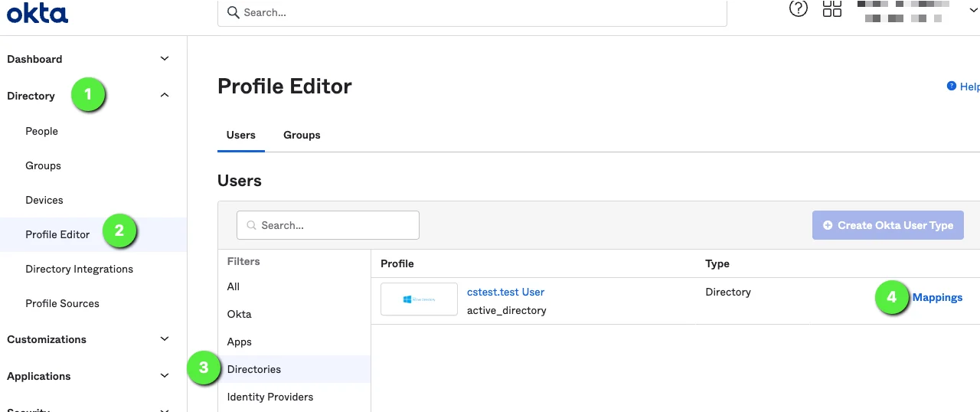This screenshot has width=980, height=412.
Task: Click the Okta logo
Action: [37, 12]
